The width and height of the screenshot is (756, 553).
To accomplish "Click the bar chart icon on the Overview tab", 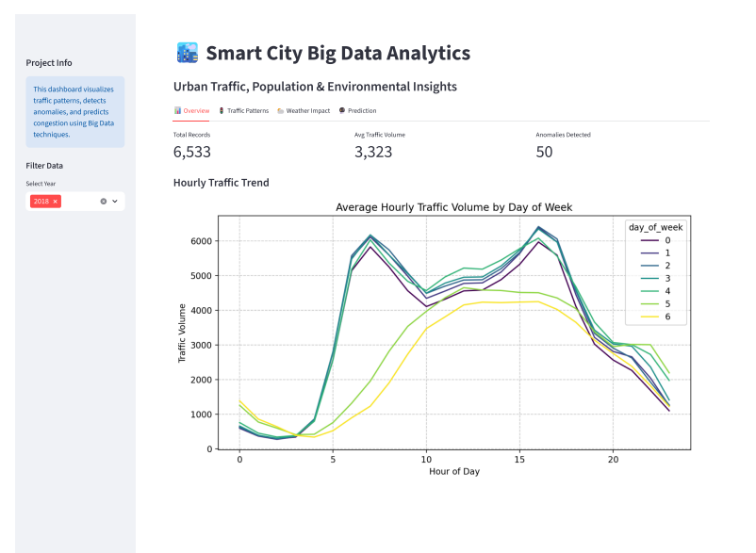I will pyautogui.click(x=178, y=110).
